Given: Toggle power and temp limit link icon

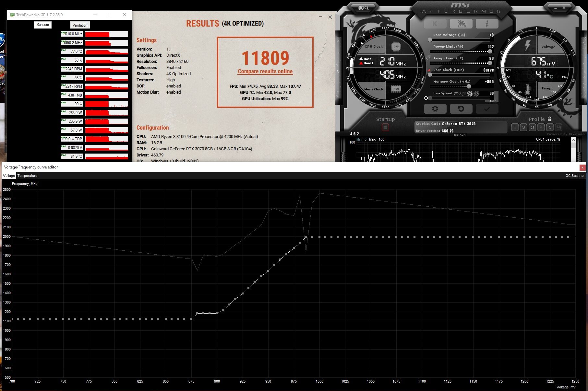Looking at the screenshot, I should click(x=428, y=58).
